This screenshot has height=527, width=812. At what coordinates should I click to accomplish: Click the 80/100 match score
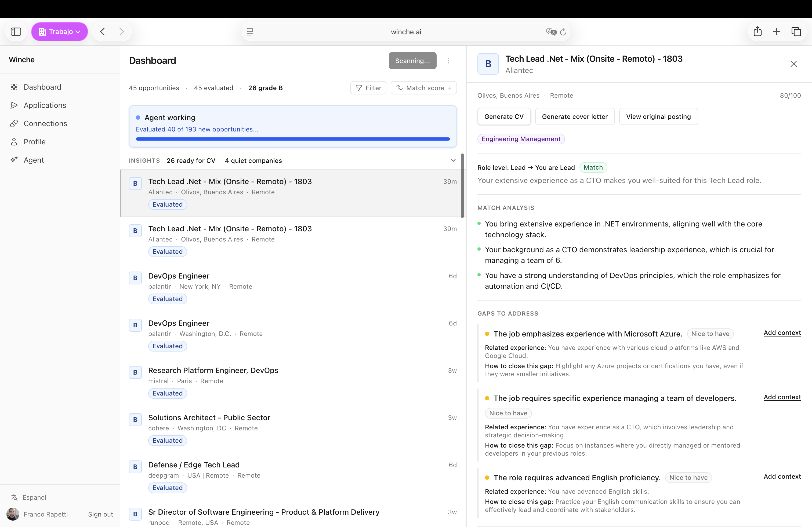pos(790,96)
